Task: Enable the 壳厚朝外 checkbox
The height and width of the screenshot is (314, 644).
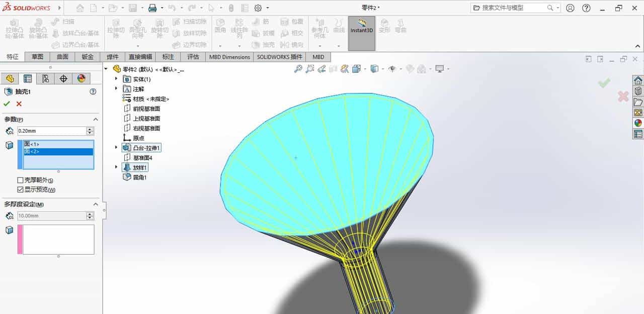Action: pos(21,179)
